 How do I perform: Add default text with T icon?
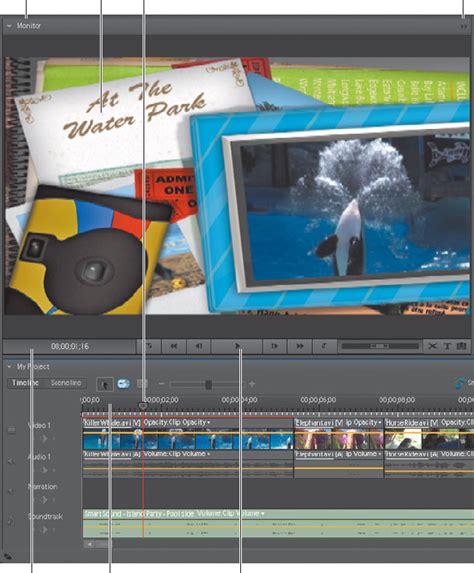(x=447, y=346)
